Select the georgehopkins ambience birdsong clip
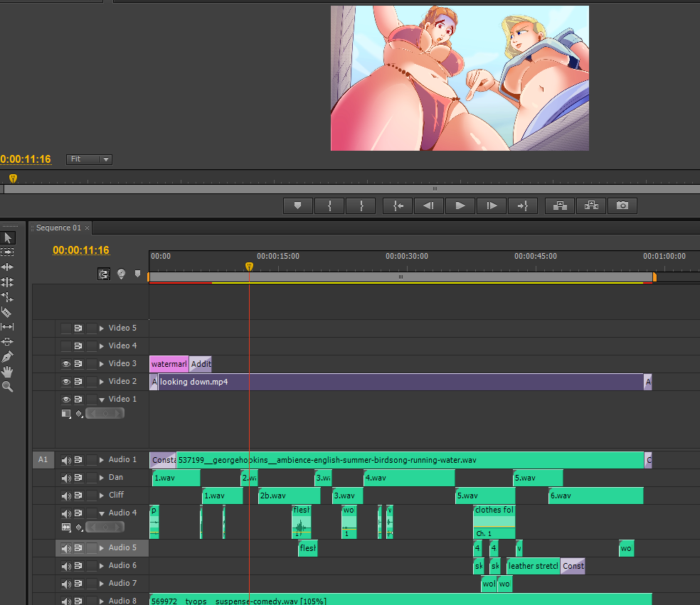The image size is (700, 605). (410, 460)
